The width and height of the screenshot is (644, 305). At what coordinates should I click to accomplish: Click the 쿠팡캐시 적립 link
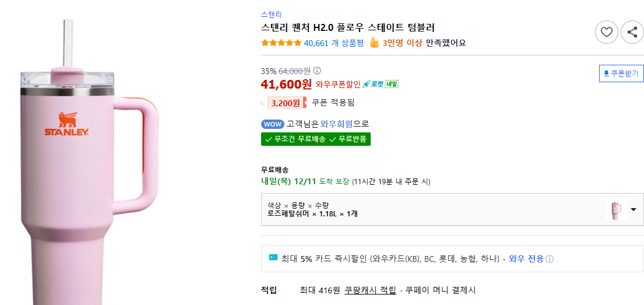click(370, 290)
